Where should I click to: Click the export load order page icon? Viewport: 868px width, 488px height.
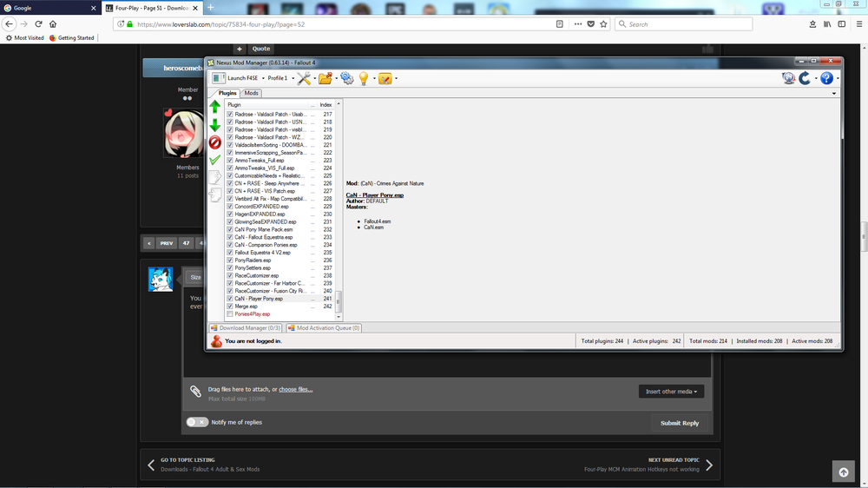[214, 177]
